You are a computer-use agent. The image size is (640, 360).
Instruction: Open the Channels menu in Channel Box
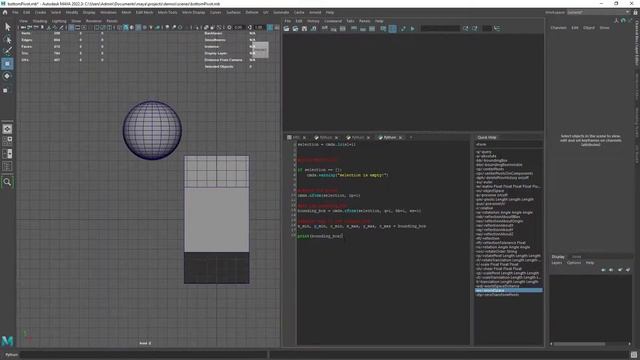(x=558, y=28)
